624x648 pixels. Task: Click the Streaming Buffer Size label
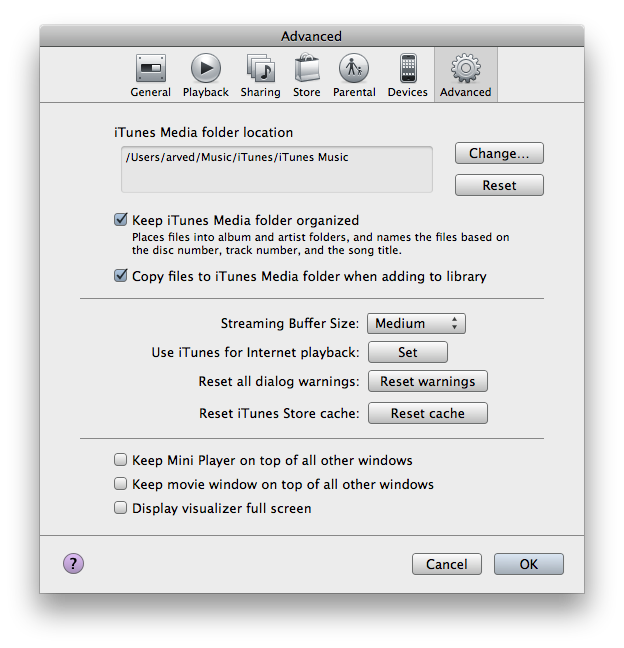(x=290, y=323)
